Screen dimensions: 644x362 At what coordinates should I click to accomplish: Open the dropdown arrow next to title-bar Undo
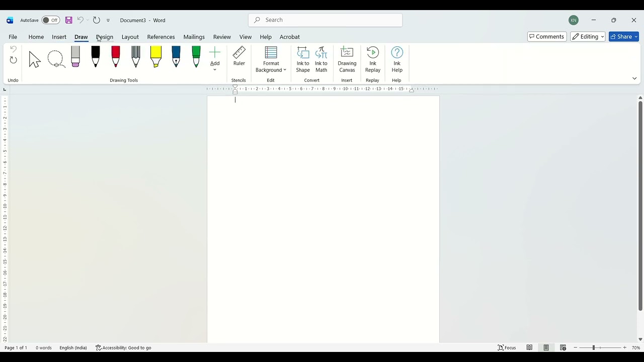(88, 20)
